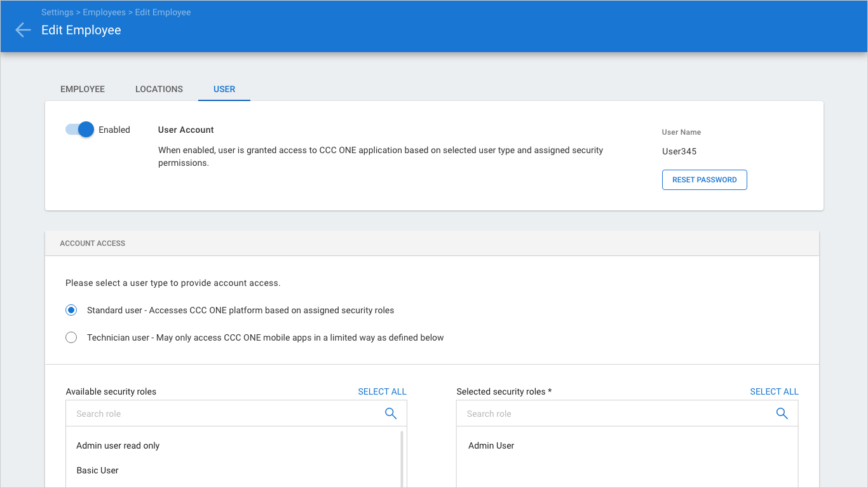Navigate to Employees in the breadcrumb
This screenshot has width=868, height=488.
click(104, 12)
